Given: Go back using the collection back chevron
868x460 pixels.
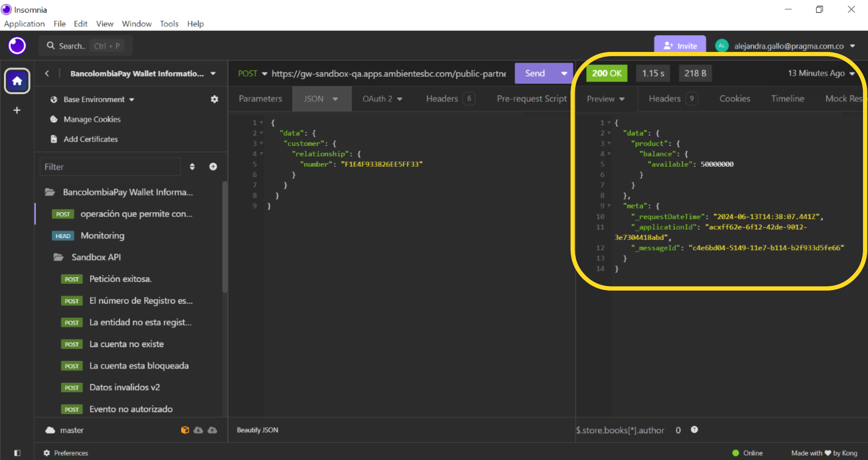Looking at the screenshot, I should 47,73.
